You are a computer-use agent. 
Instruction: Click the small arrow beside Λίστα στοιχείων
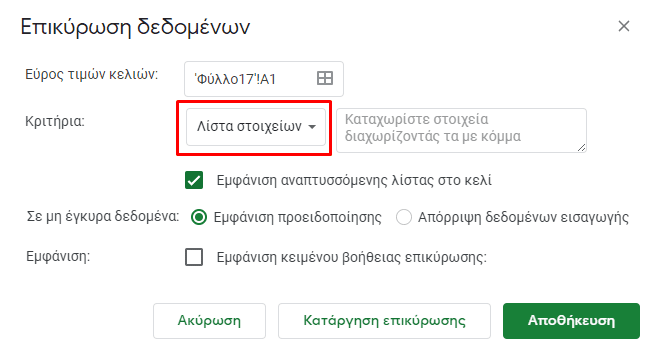point(312,127)
